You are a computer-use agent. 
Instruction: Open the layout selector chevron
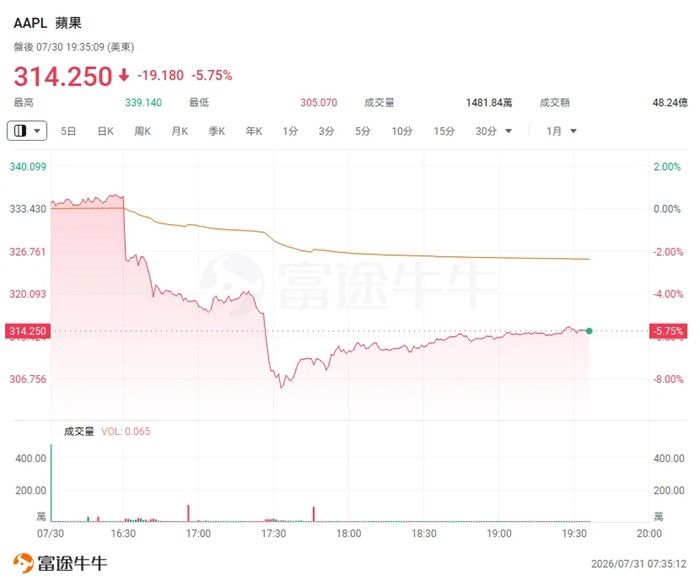point(38,131)
